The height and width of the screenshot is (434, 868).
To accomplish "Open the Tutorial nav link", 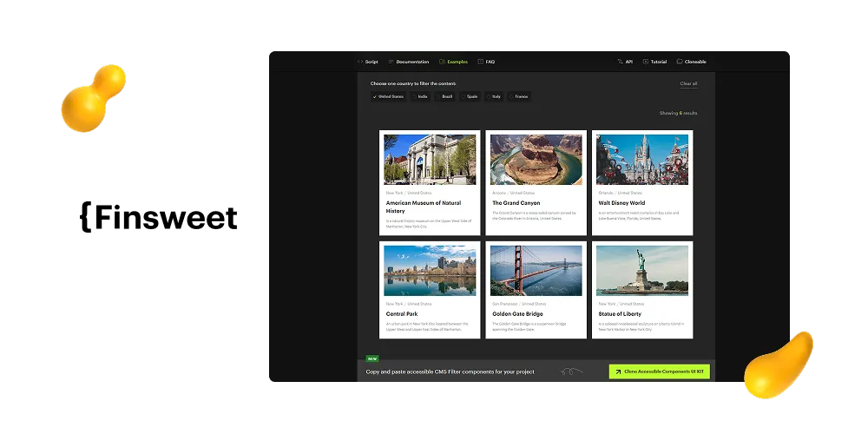I will (654, 62).
